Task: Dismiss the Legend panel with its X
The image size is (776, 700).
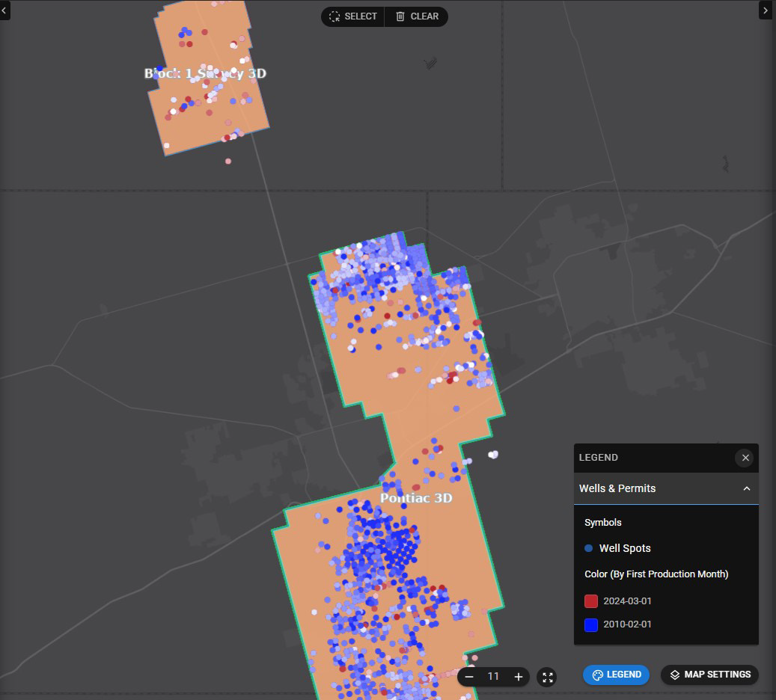Action: coord(745,458)
